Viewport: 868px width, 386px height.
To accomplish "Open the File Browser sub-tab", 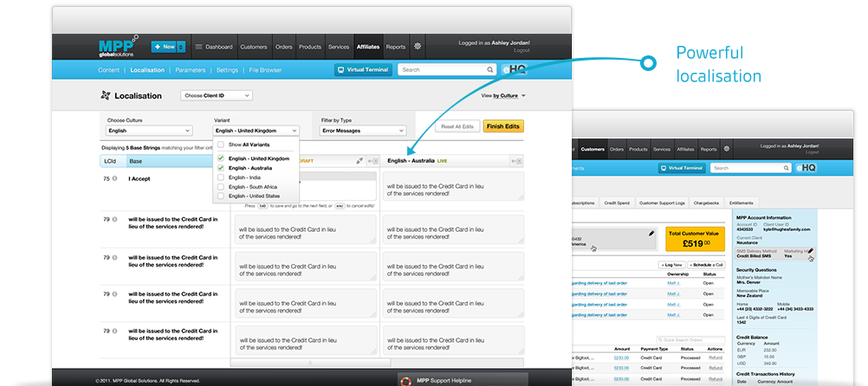I will pos(265,70).
